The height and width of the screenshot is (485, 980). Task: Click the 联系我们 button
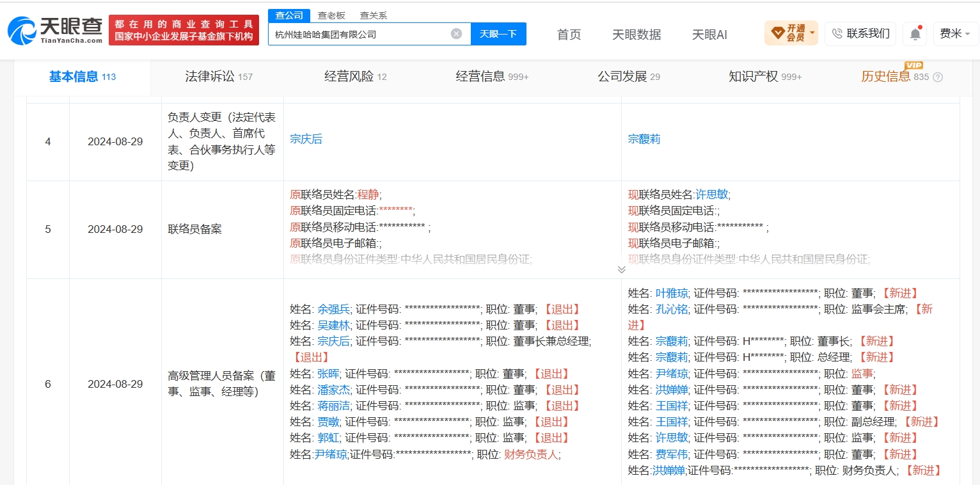860,34
